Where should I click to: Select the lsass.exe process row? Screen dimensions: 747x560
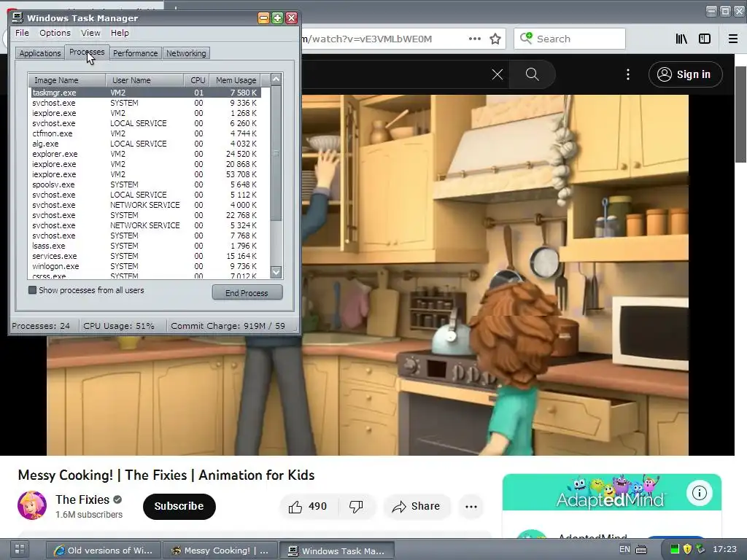[x=145, y=246]
